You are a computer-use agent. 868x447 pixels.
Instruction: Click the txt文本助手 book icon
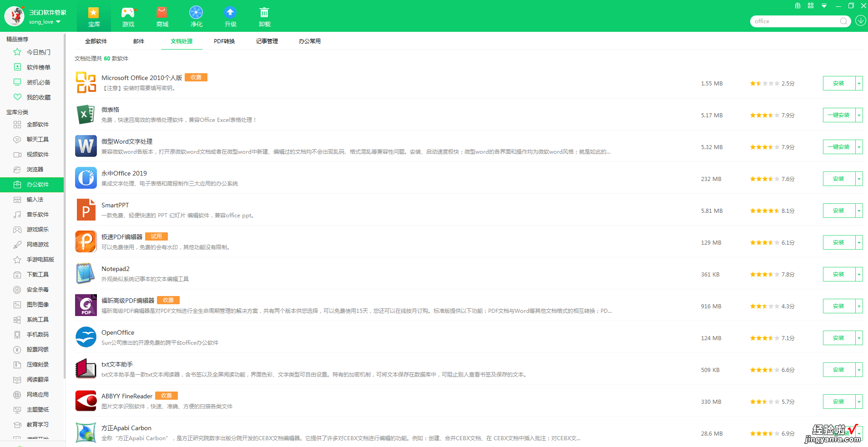tap(86, 369)
